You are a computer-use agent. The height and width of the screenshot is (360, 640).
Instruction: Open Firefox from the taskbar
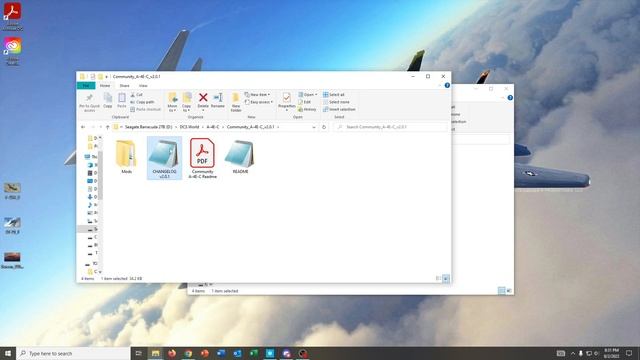tap(172, 353)
